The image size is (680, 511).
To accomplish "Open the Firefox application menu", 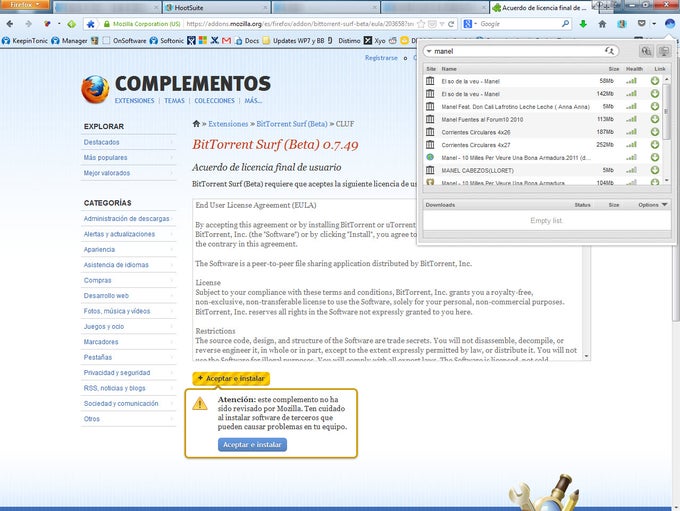I will [x=24, y=5].
